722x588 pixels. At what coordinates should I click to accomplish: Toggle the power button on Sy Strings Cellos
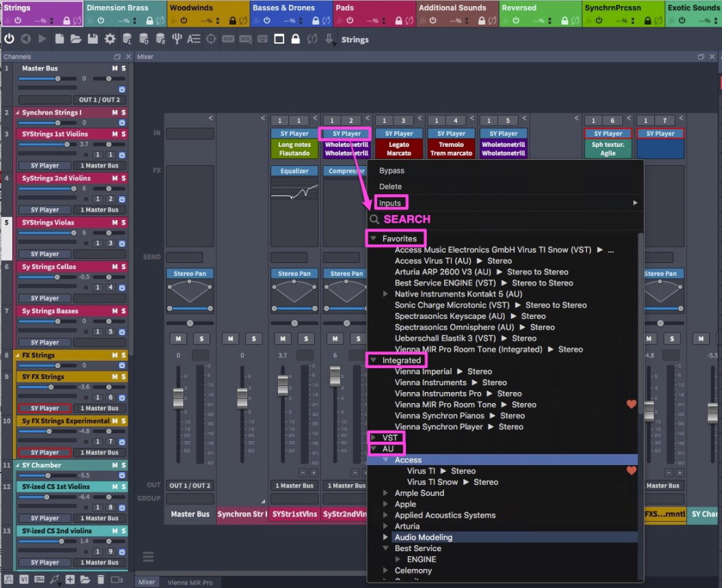tap(122, 288)
